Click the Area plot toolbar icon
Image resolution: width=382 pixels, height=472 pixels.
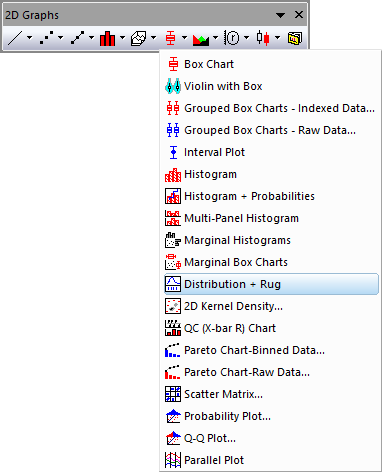pos(201,39)
